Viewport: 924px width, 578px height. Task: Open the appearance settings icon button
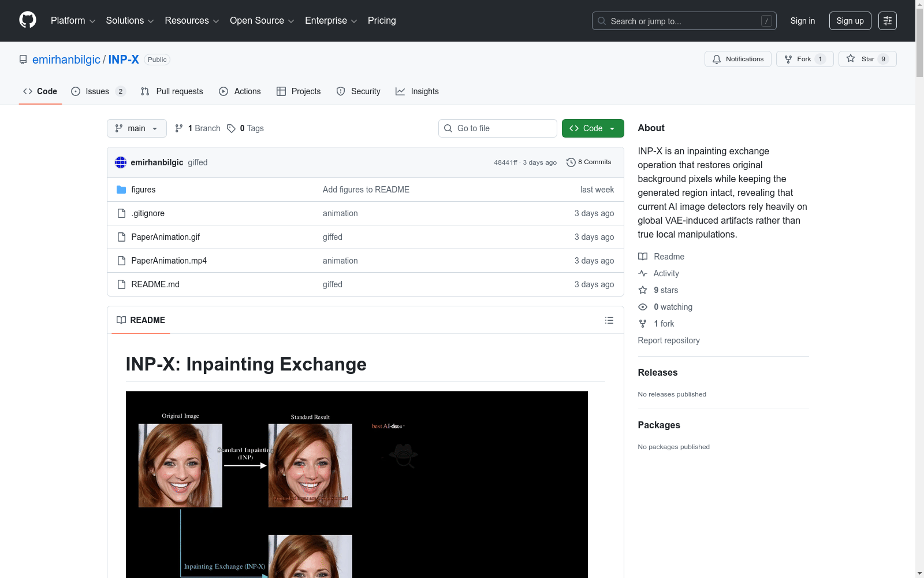pyautogui.click(x=888, y=21)
